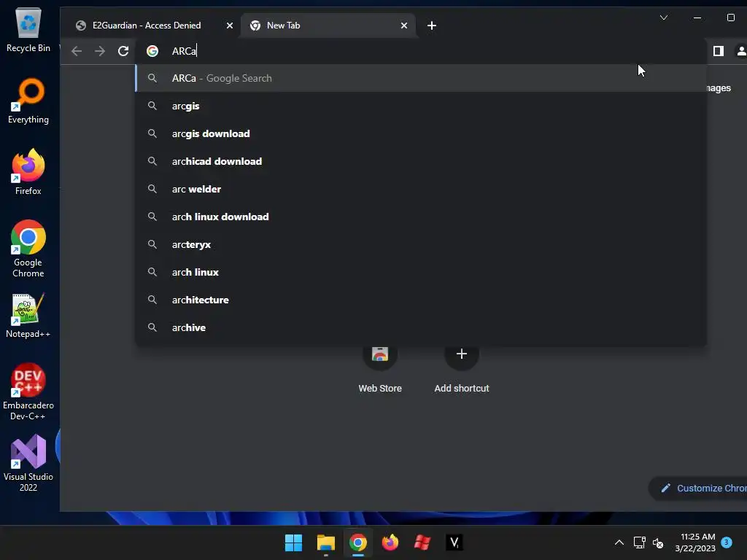The width and height of the screenshot is (747, 560).
Task: Toggle the Chrome side panel icon
Action: coord(719,51)
